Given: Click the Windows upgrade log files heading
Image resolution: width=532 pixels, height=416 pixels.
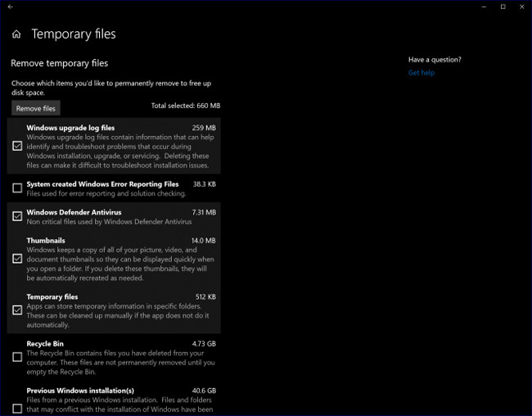Looking at the screenshot, I should (x=70, y=128).
